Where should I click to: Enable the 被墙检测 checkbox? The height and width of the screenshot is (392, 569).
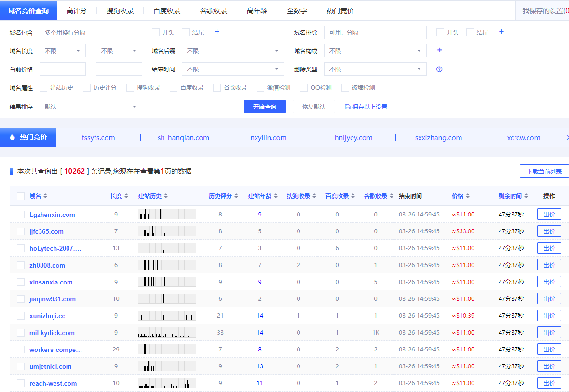(345, 88)
